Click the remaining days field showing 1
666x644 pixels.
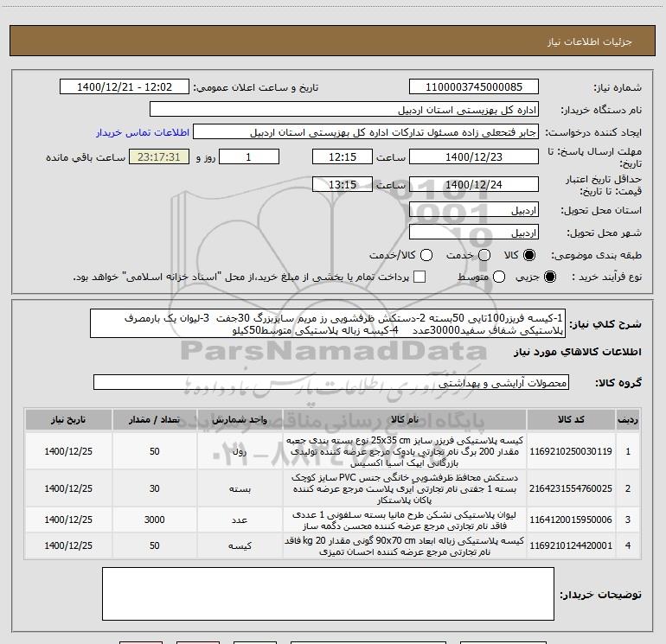(x=249, y=157)
